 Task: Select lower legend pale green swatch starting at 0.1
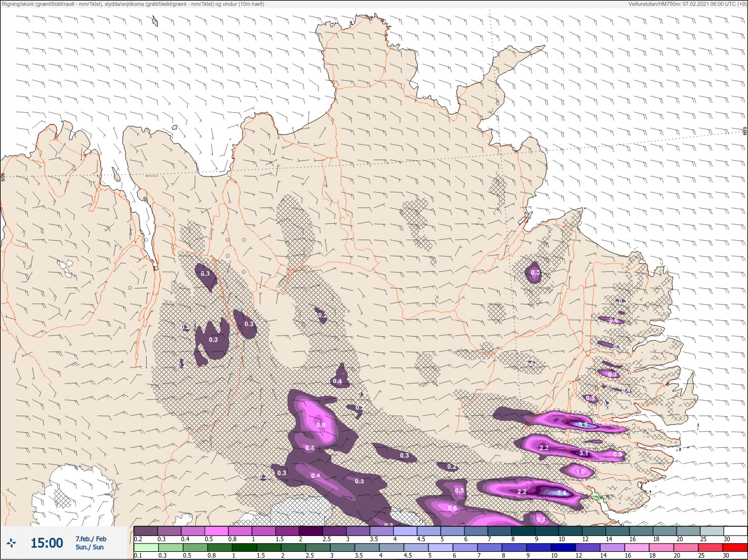(x=146, y=548)
